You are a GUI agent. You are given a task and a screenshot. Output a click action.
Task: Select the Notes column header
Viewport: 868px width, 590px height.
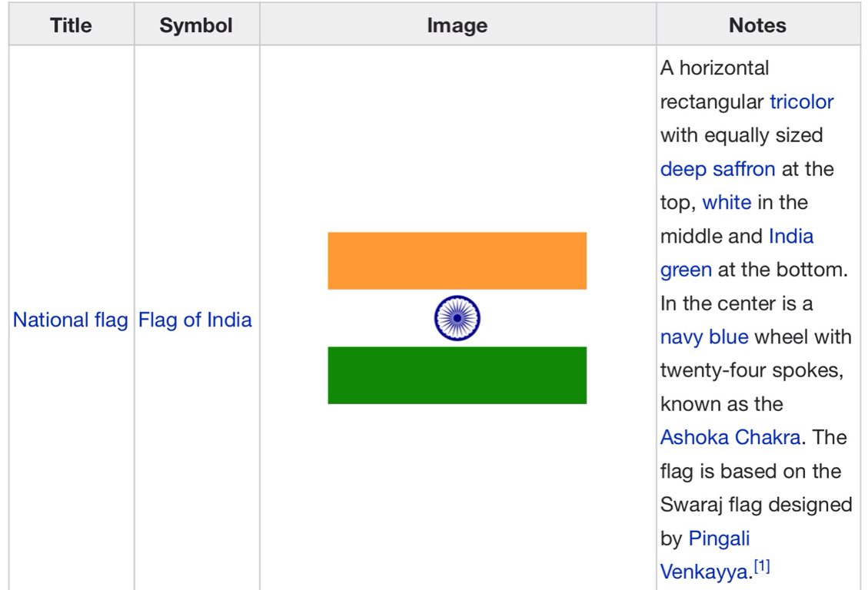tap(757, 25)
